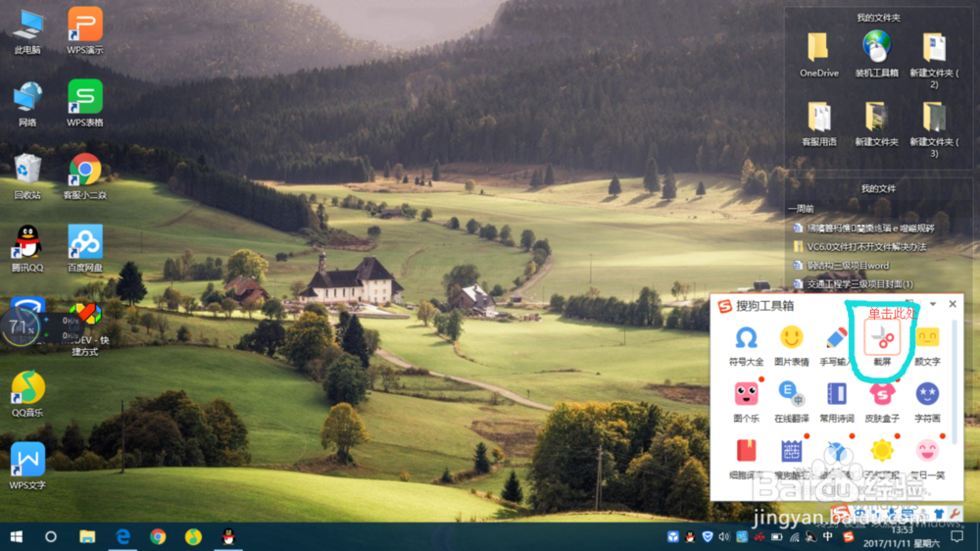980x551 pixels.
Task: Open the Wi-Fi network tray icon
Action: tap(795, 536)
